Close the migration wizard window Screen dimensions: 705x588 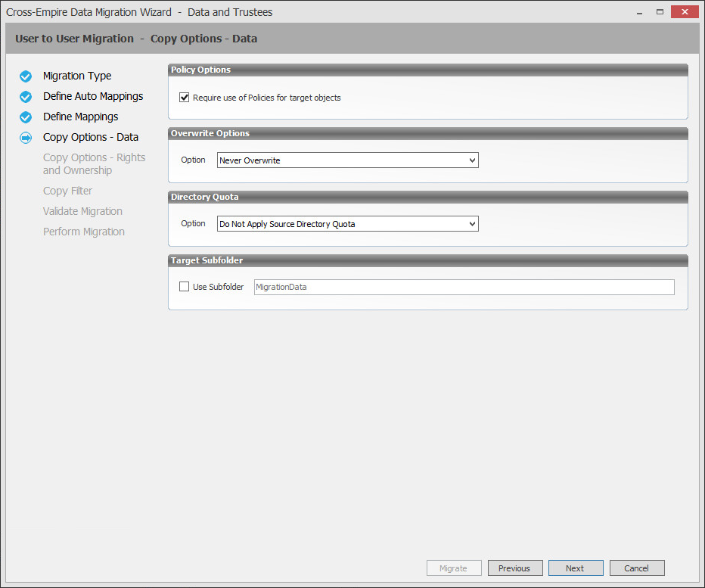(685, 11)
